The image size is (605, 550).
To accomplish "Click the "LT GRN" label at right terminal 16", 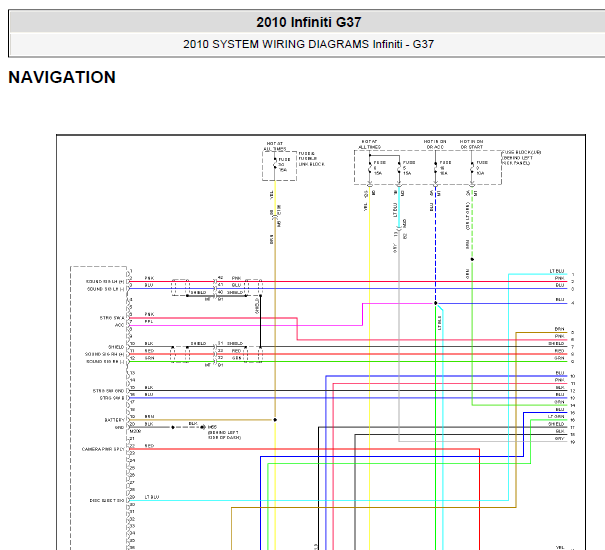I will (556, 416).
